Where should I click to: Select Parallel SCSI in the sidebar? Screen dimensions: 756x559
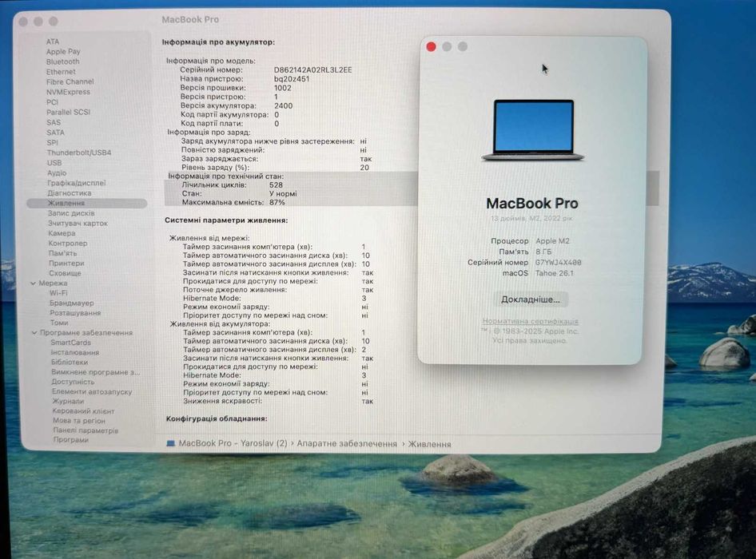[x=68, y=113]
